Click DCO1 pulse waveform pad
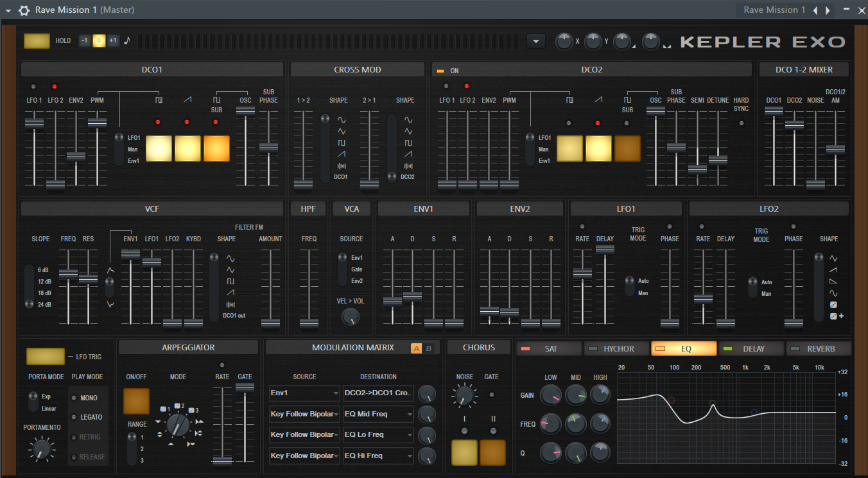The height and width of the screenshot is (478, 868). point(159,148)
